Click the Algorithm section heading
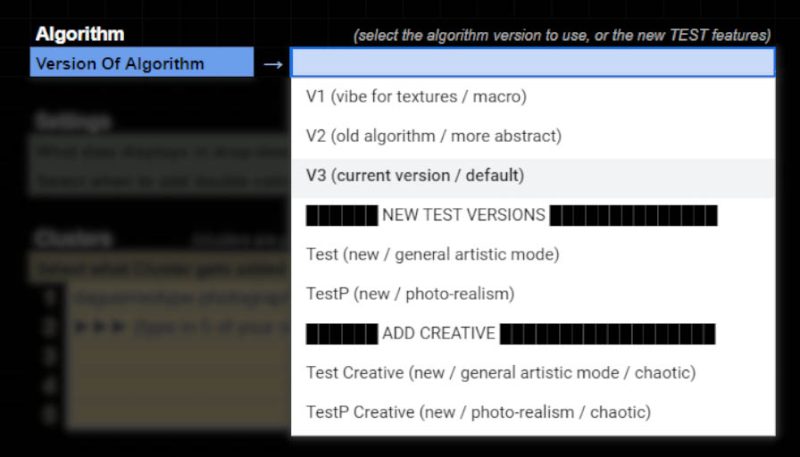800x457 pixels. [x=80, y=34]
